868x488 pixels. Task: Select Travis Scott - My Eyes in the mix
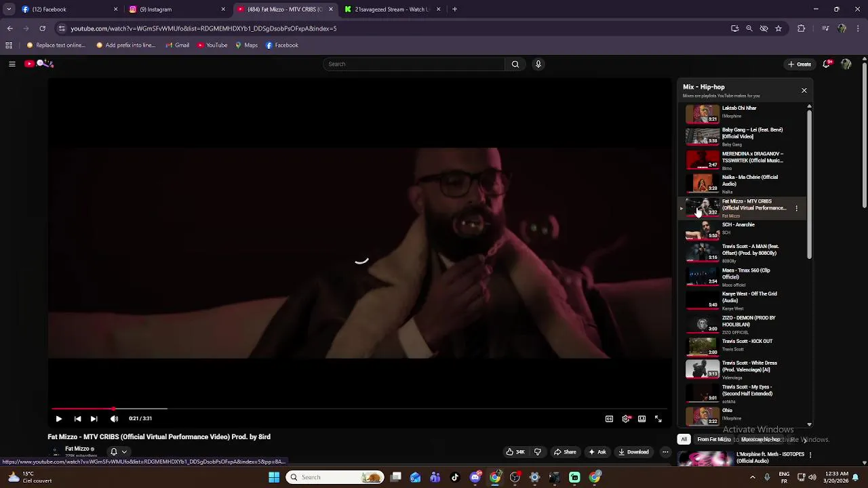[743, 393]
